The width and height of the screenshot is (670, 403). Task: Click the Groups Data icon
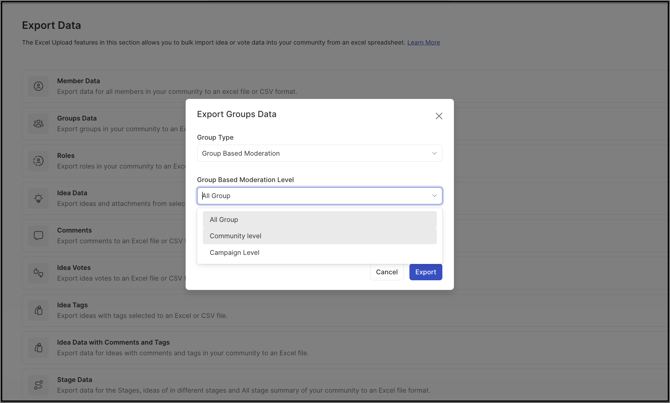(39, 124)
